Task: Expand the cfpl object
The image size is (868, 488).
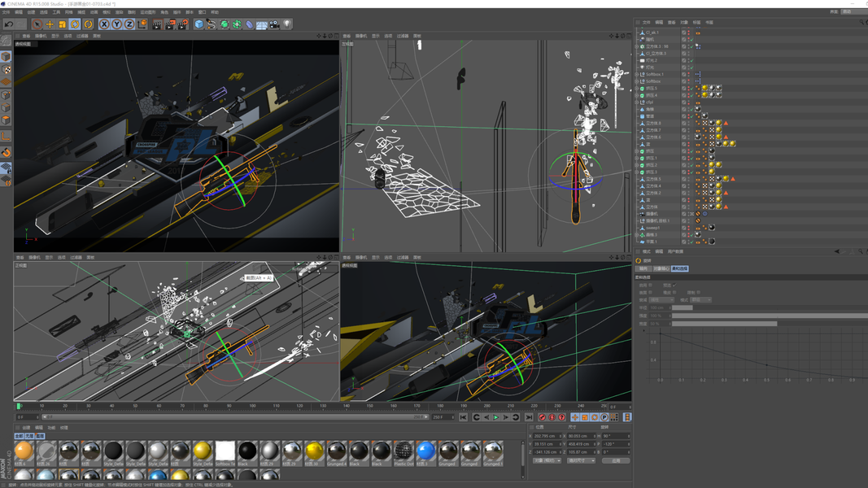Action: tap(637, 102)
